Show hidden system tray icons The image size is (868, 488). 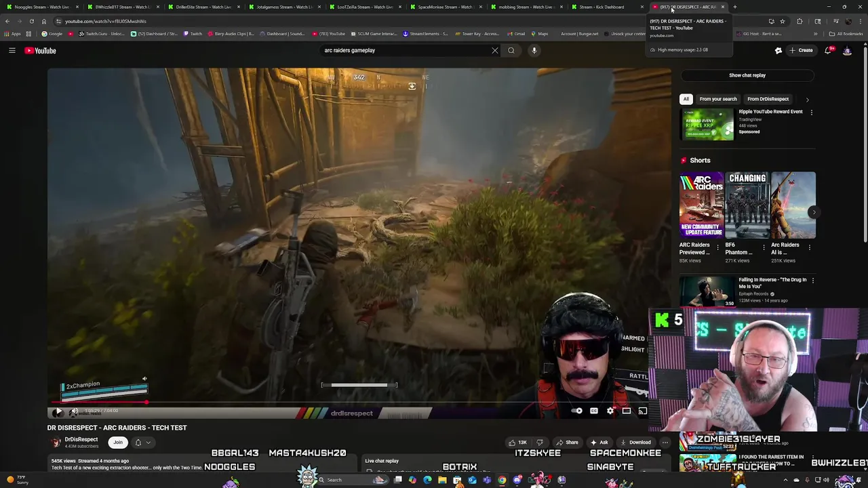pos(786,480)
